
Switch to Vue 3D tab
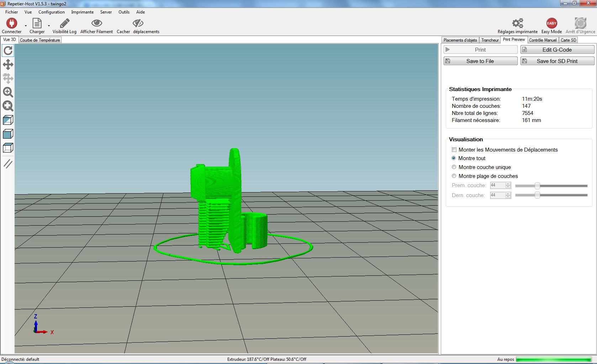[x=10, y=40]
